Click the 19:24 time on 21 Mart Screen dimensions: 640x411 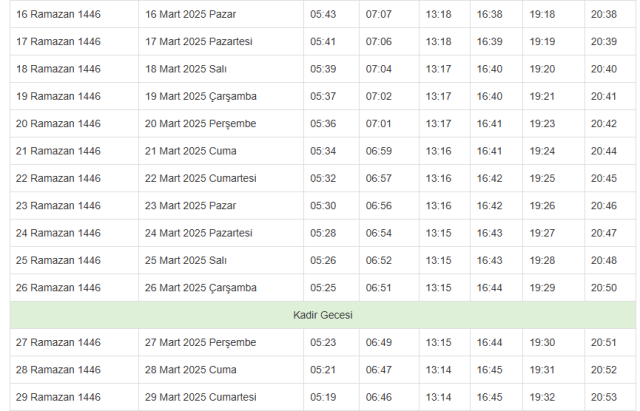pyautogui.click(x=542, y=151)
